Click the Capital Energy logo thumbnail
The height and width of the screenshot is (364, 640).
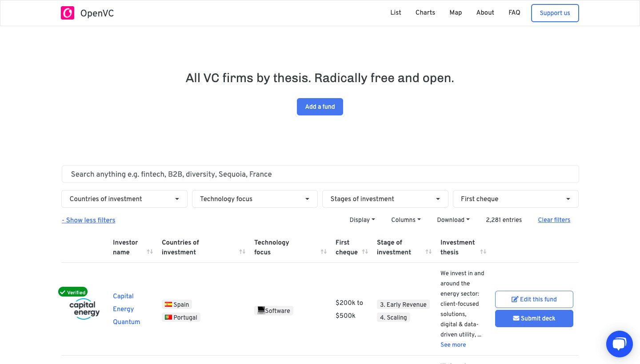click(x=84, y=309)
